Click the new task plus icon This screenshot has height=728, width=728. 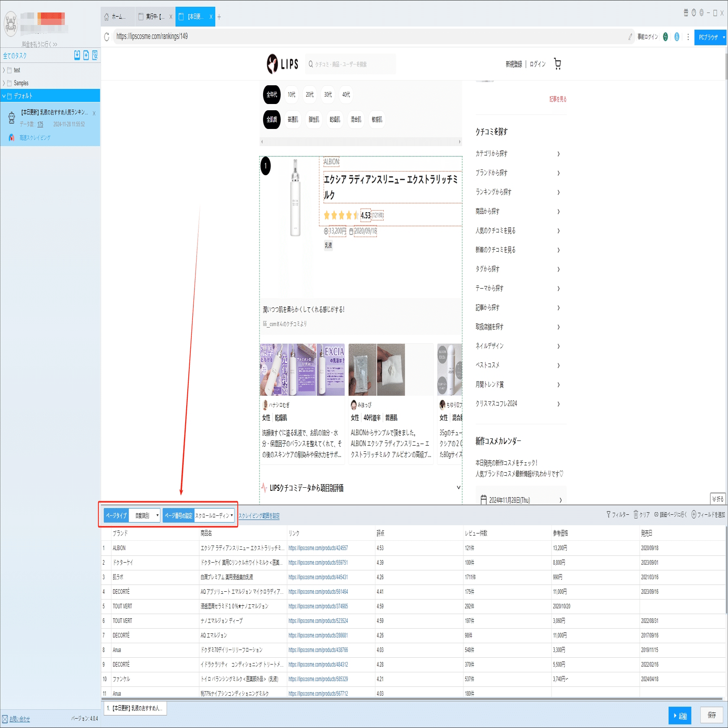86,55
